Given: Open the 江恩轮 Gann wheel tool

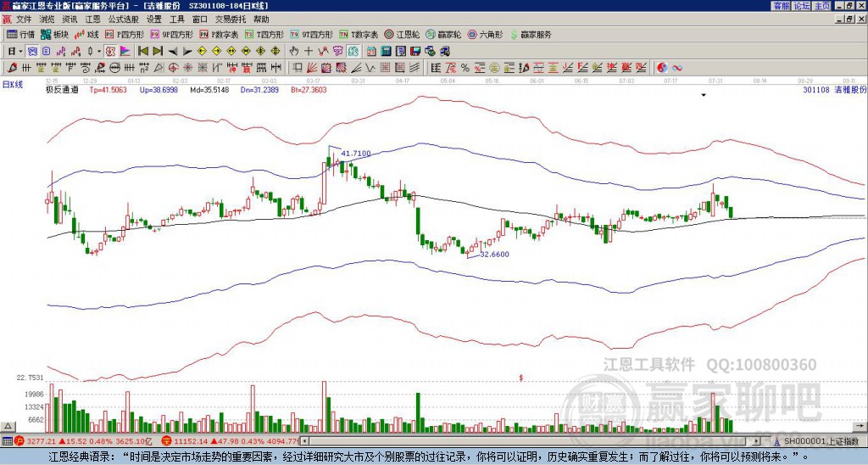Looking at the screenshot, I should click(x=403, y=34).
